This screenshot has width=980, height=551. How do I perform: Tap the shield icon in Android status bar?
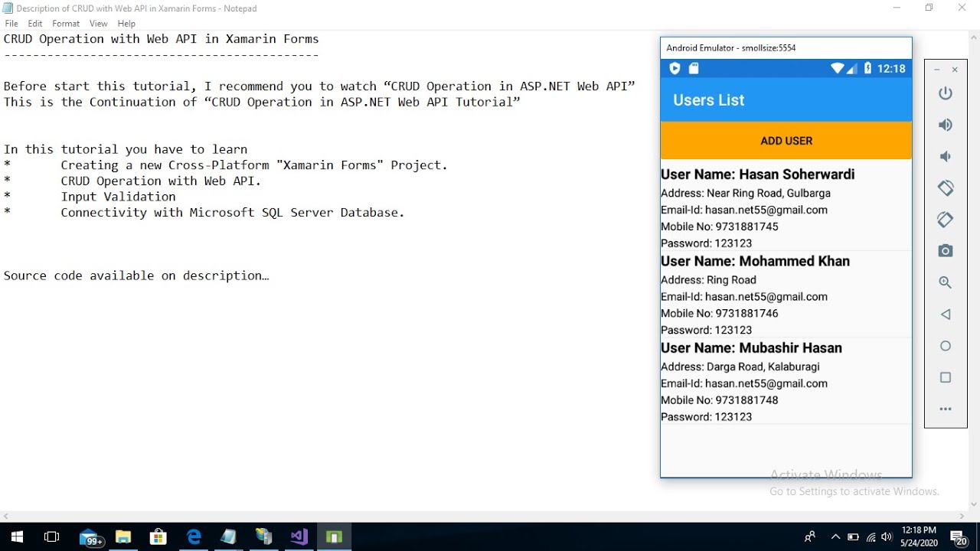(x=675, y=68)
